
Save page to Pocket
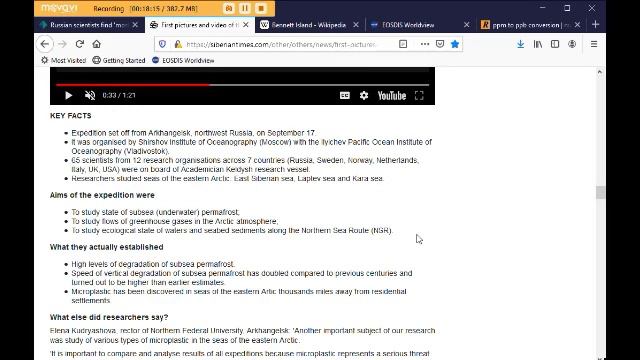(x=440, y=44)
